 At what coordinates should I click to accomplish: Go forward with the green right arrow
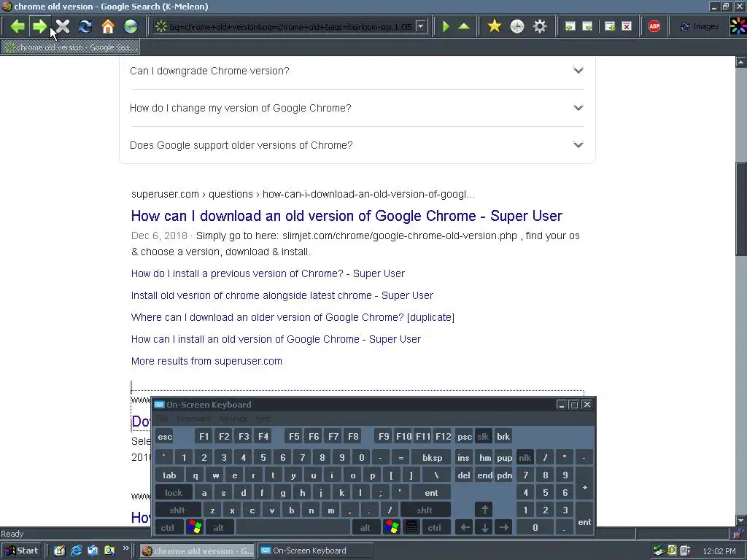(39, 26)
